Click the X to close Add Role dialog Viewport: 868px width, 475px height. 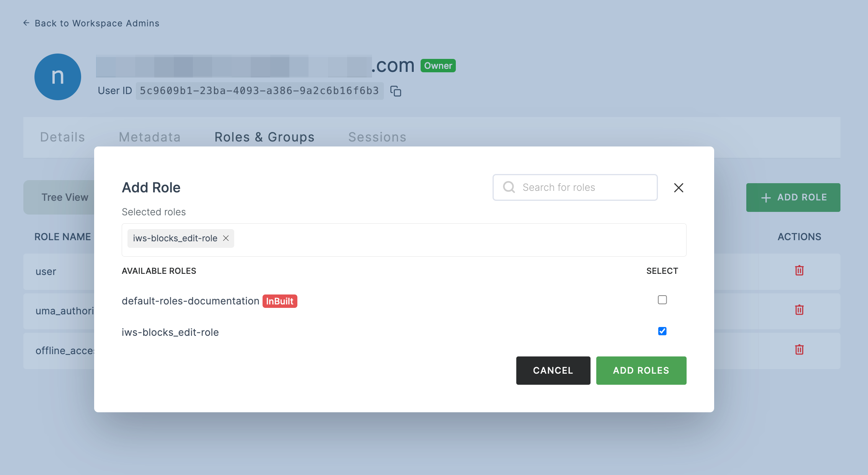pyautogui.click(x=678, y=187)
